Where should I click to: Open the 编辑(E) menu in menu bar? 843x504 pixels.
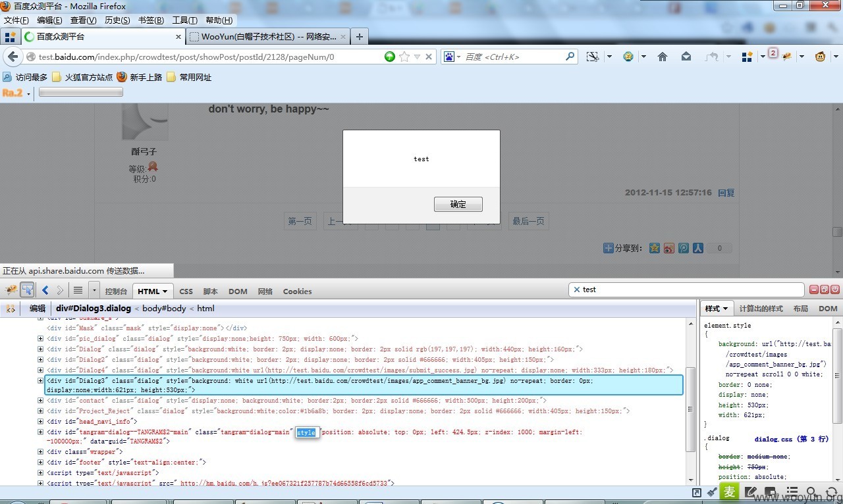50,20
